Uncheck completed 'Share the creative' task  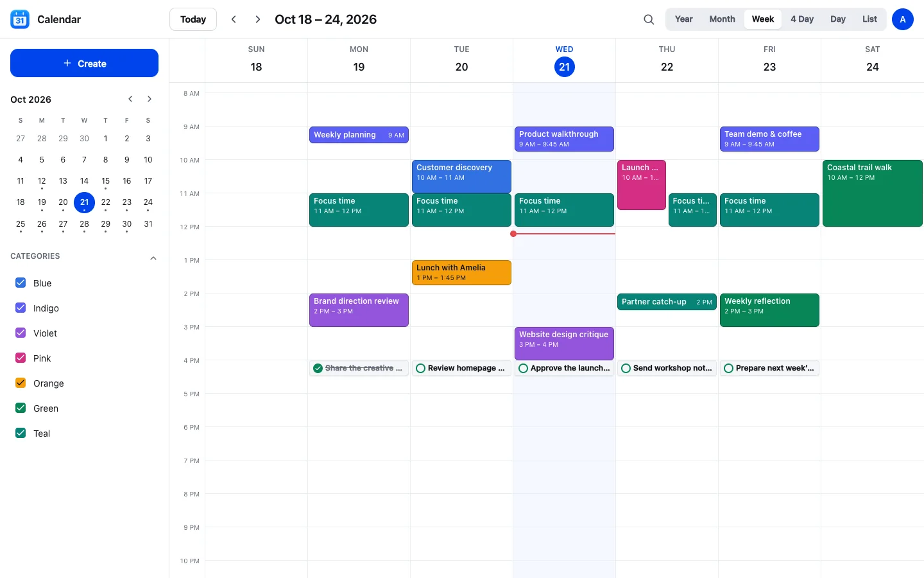[318, 368]
